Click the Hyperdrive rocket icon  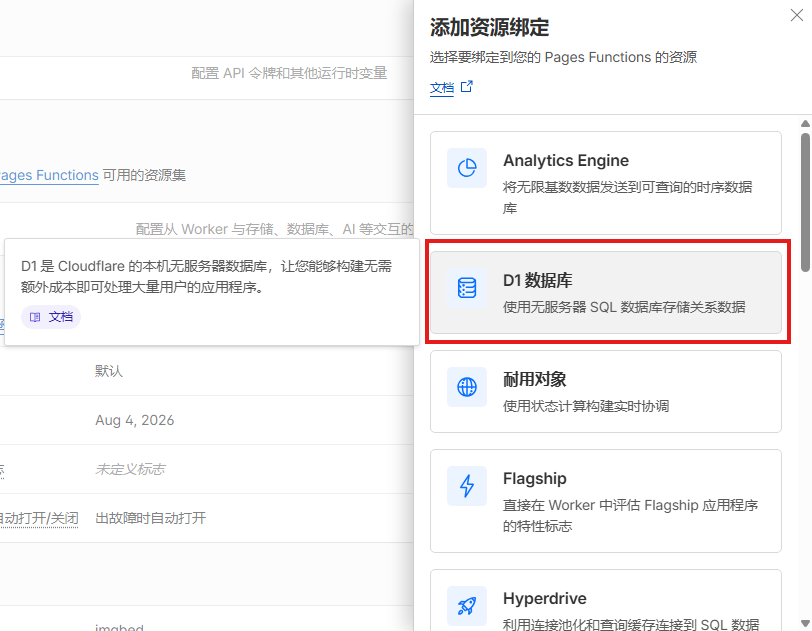click(467, 606)
